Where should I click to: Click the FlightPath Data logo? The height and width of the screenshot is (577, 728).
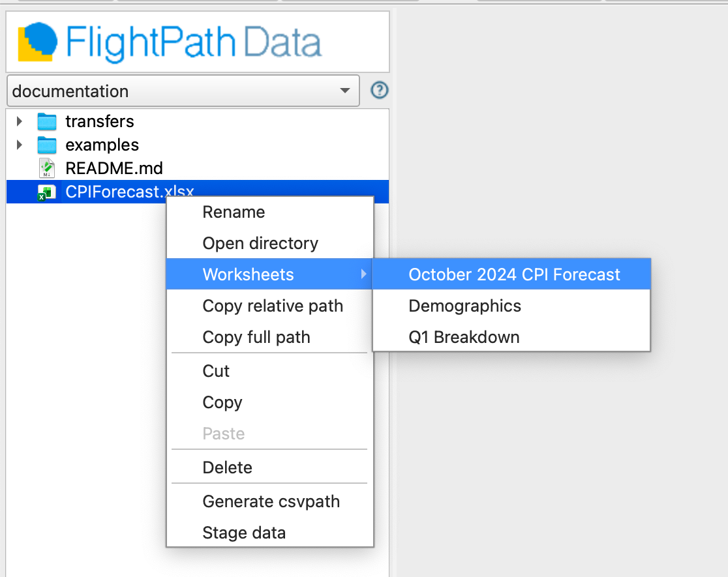pyautogui.click(x=170, y=42)
